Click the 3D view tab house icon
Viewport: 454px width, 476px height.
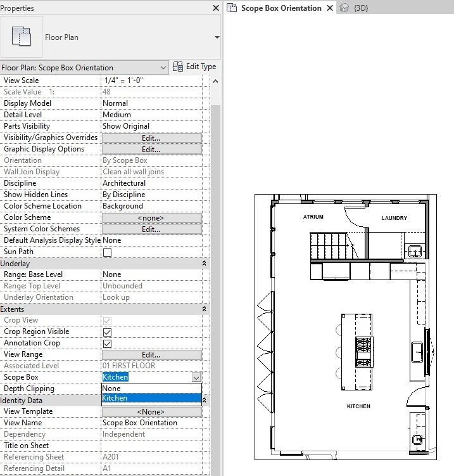pos(344,8)
